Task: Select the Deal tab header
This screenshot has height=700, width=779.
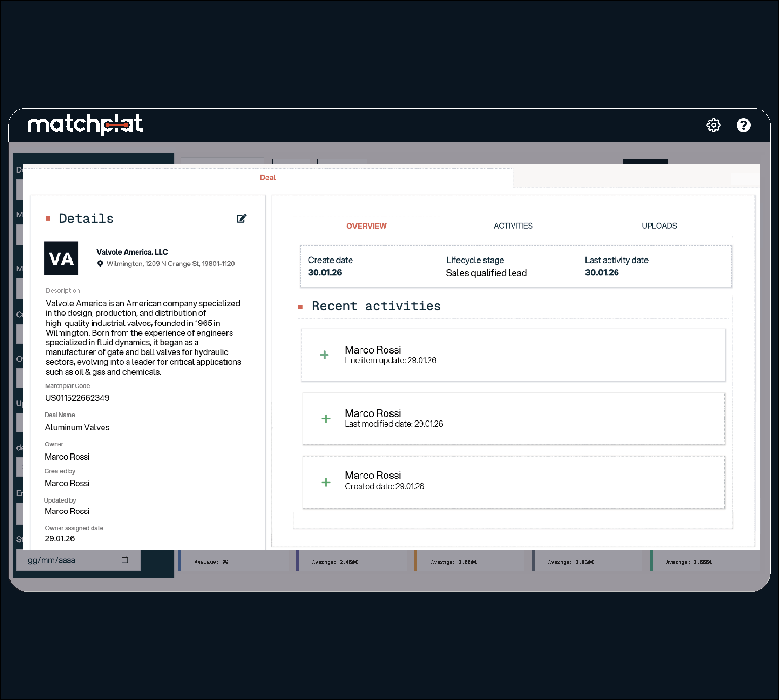Action: pos(267,177)
